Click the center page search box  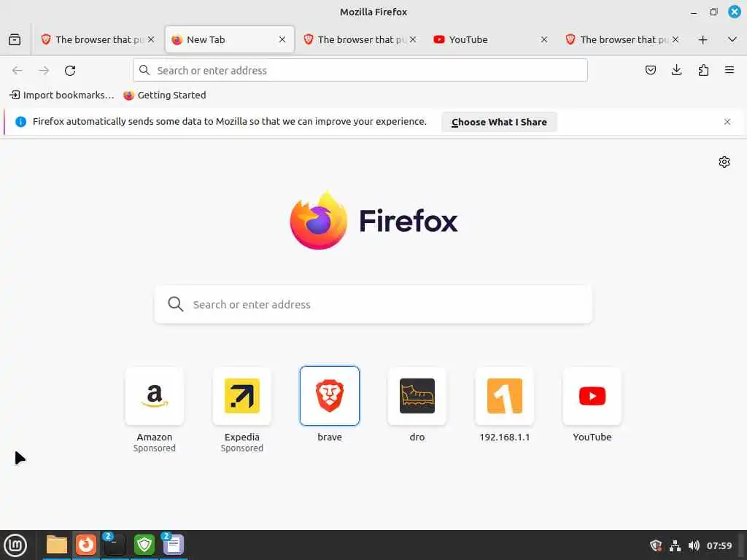click(x=373, y=304)
